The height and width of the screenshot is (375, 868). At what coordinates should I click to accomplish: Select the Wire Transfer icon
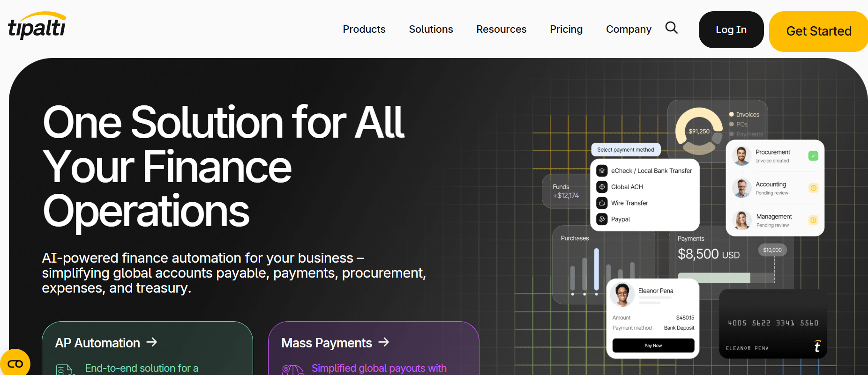coord(602,203)
